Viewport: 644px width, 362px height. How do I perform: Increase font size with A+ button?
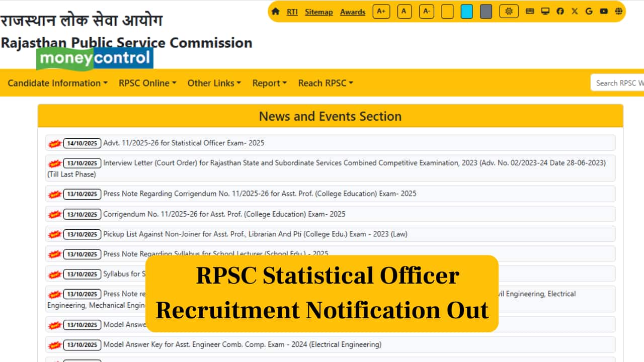[381, 12]
